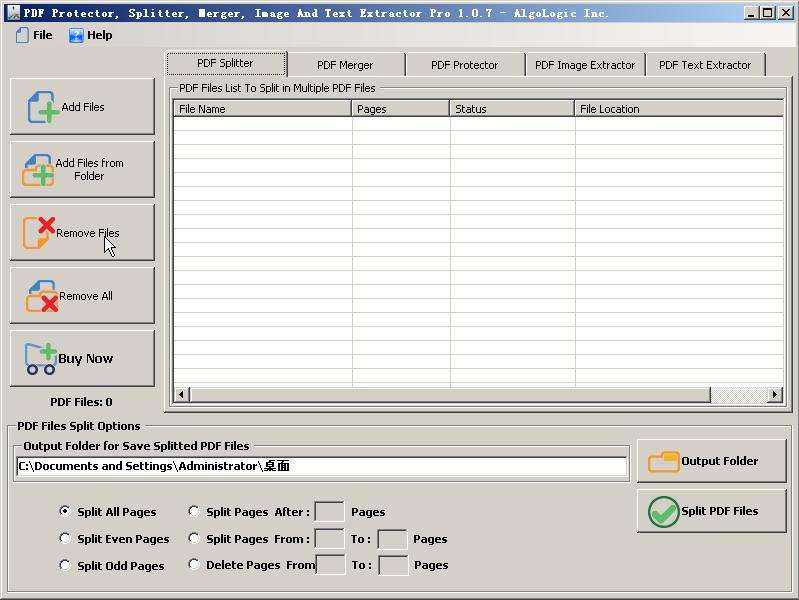Open the PDF Image Extractor tab

coord(584,65)
